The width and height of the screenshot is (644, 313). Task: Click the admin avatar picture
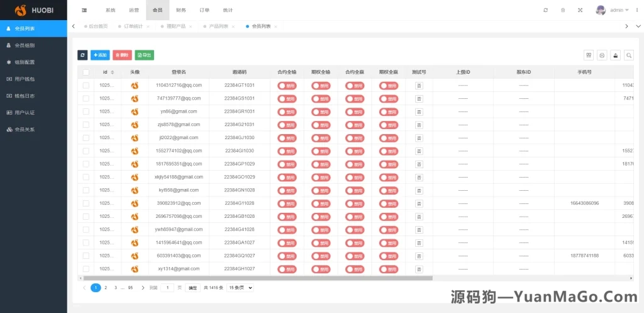(x=601, y=10)
